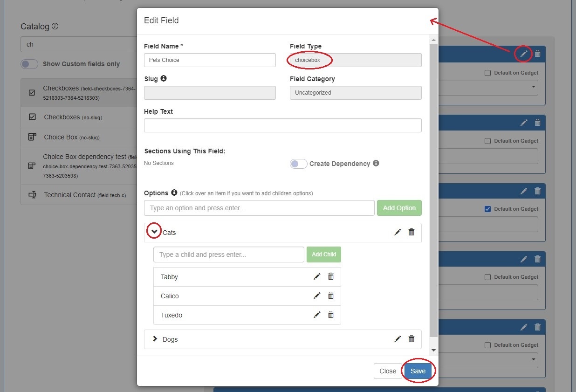Delete the Cats option
The image size is (576, 392).
pos(411,232)
